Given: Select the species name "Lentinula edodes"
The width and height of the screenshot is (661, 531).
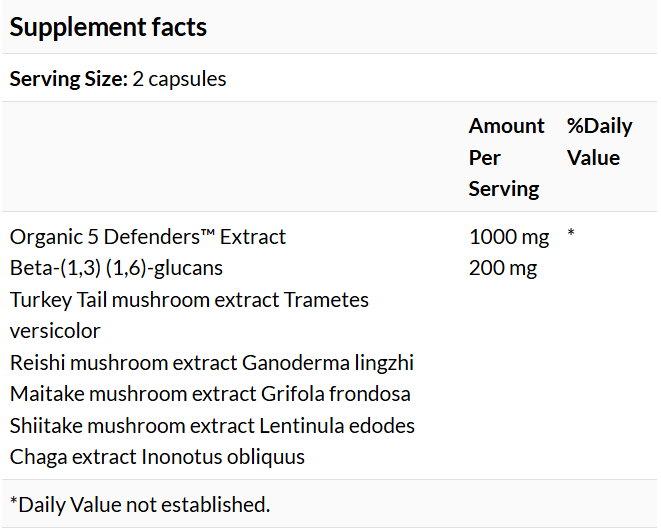Looking at the screenshot, I should (x=337, y=426).
